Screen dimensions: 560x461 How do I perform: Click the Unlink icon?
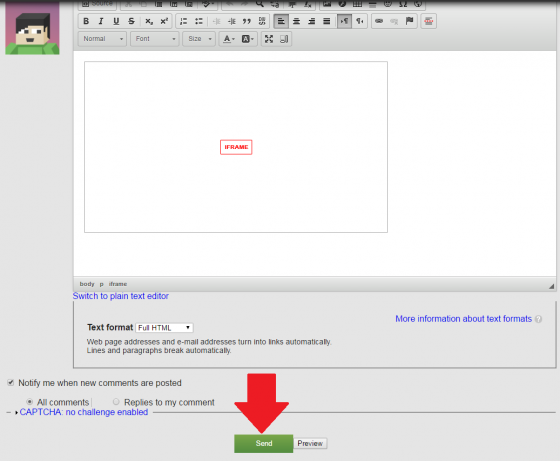point(394,21)
